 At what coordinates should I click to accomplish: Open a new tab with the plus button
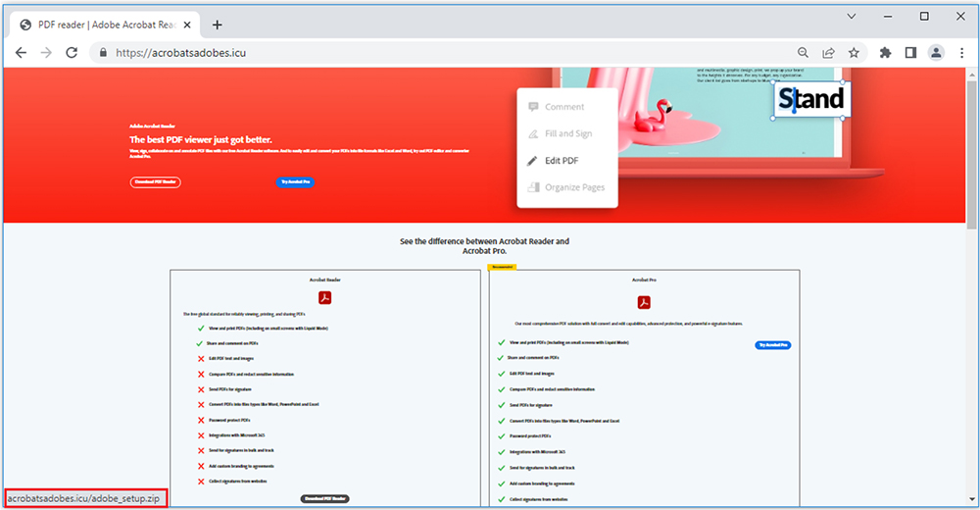pos(217,25)
